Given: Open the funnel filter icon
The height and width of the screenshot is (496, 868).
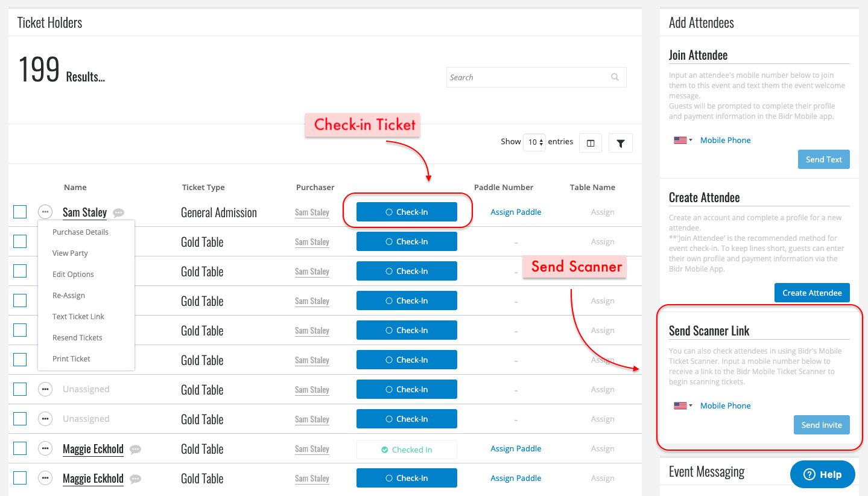Looking at the screenshot, I should pos(621,143).
